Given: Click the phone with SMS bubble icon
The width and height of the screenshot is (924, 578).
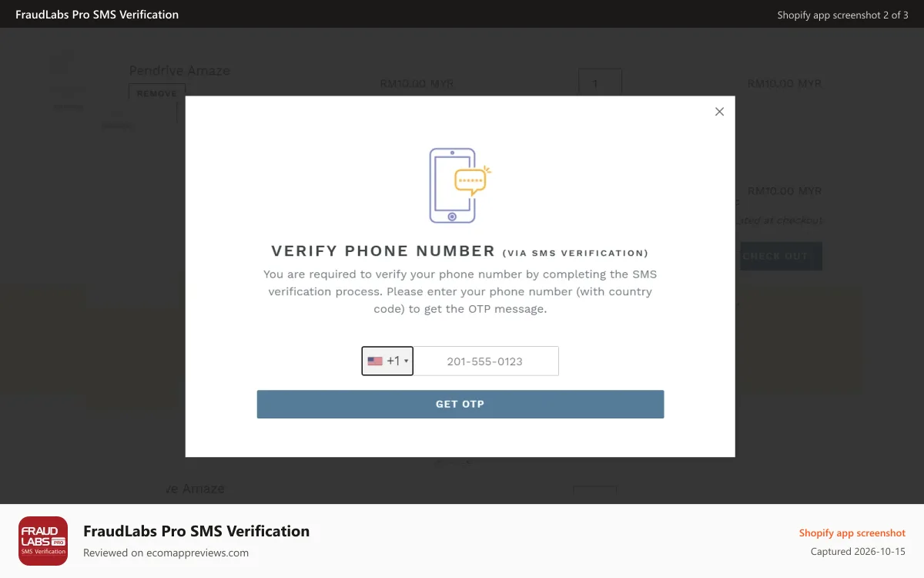Looking at the screenshot, I should point(460,186).
